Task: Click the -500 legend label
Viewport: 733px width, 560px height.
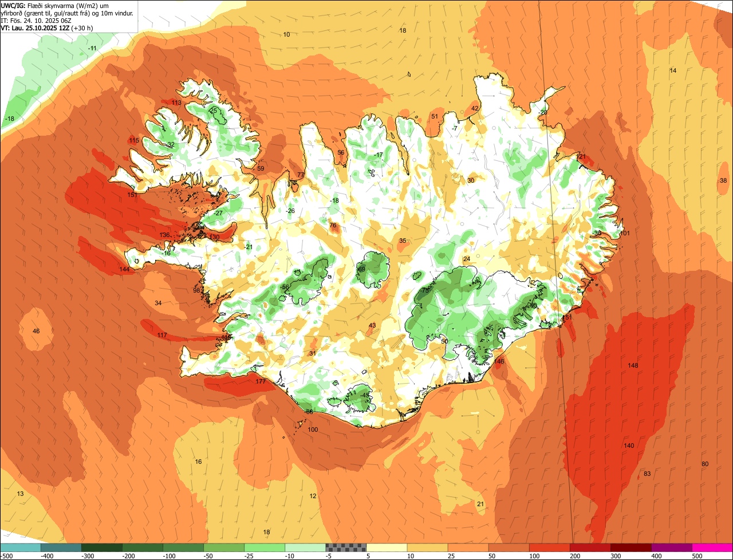Action: (6, 556)
